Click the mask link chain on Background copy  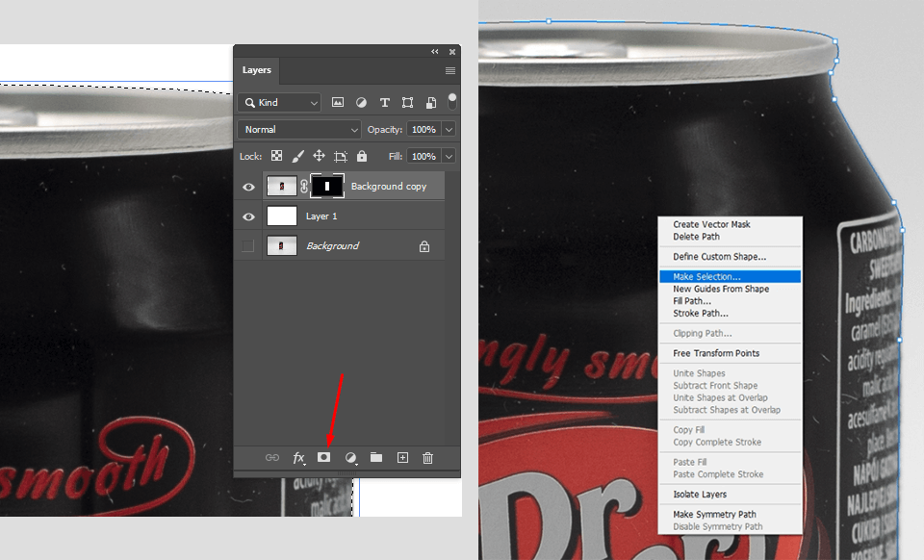tap(304, 186)
